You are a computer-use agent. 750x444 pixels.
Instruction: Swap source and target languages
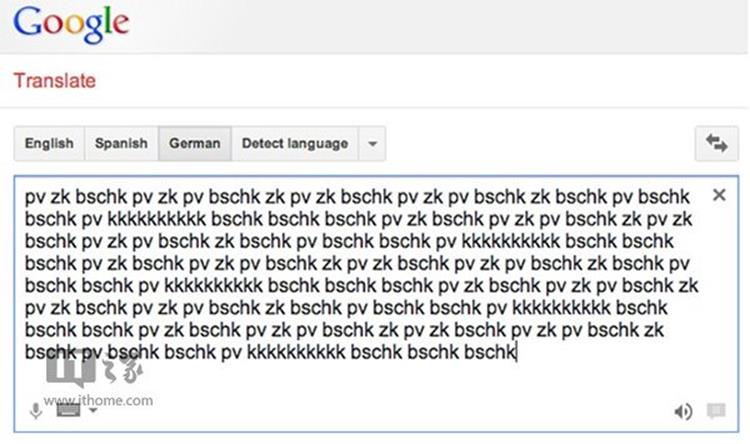click(716, 144)
